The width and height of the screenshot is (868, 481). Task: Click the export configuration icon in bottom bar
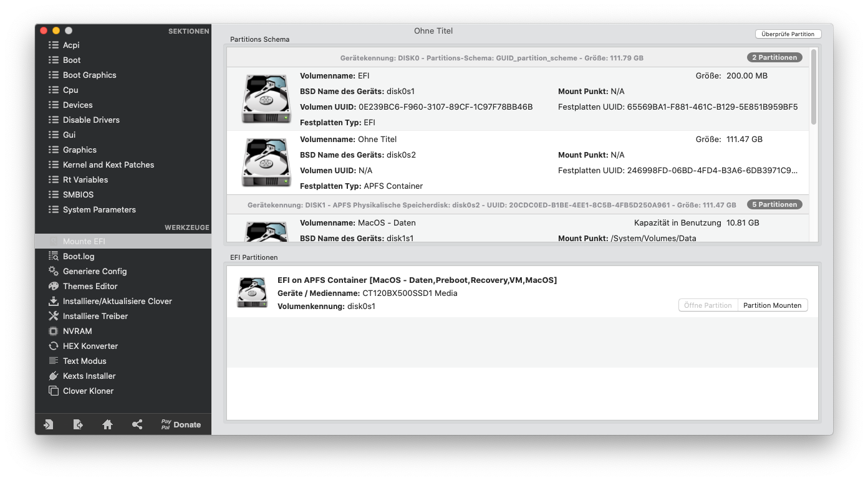78,424
